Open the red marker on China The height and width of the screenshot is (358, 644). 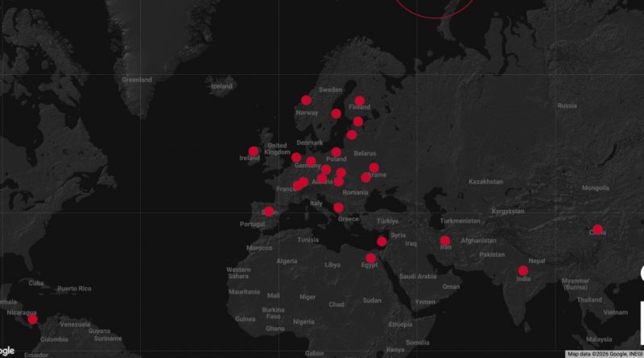point(597,229)
